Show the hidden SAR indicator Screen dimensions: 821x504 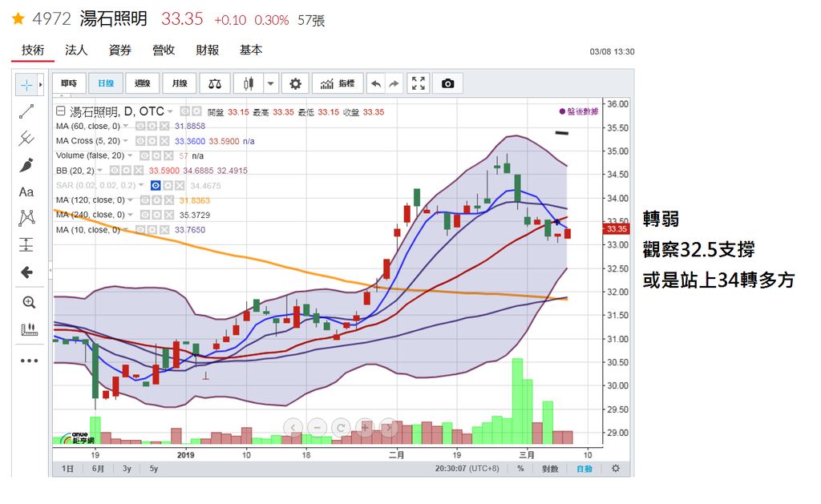pyautogui.click(x=156, y=185)
